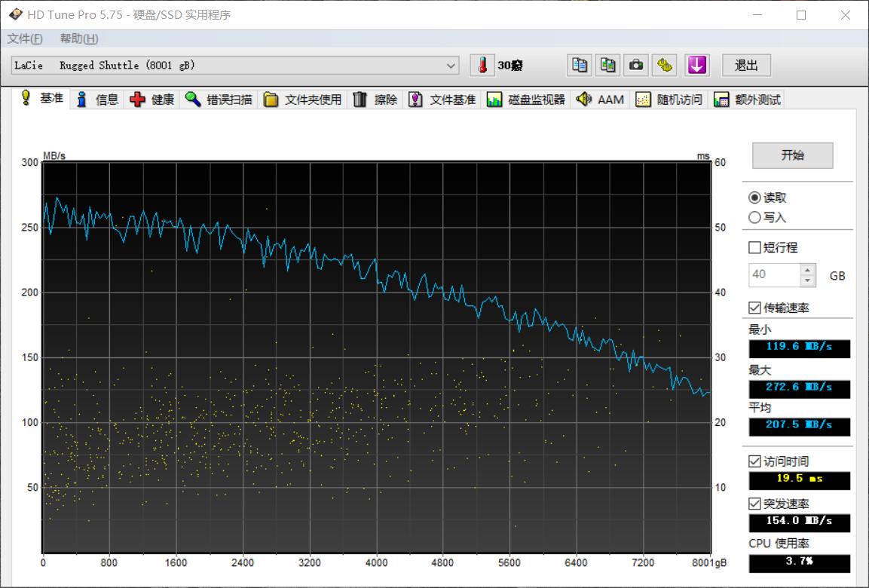
Task: Toggle the 访问时间 access time checkbox
Action: (754, 461)
